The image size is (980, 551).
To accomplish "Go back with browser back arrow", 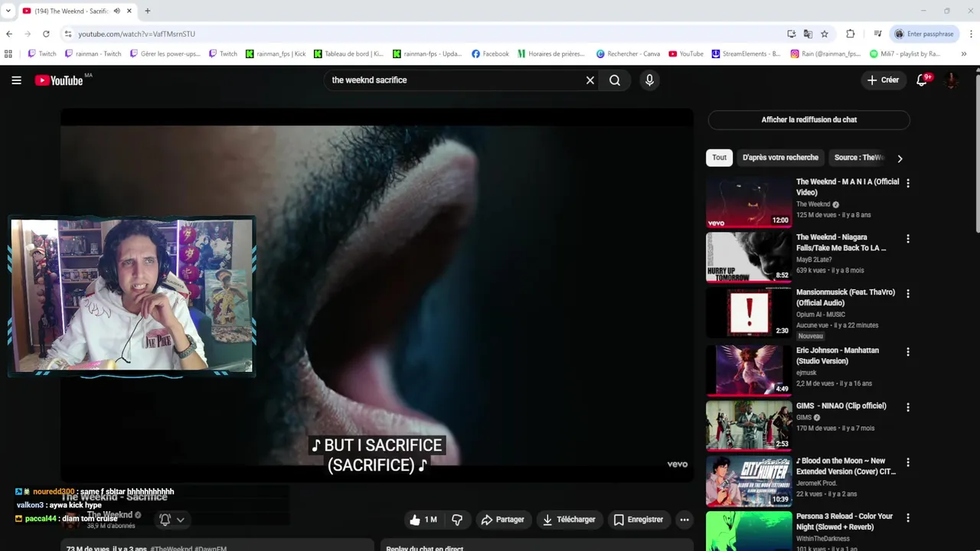I will pos(9,34).
